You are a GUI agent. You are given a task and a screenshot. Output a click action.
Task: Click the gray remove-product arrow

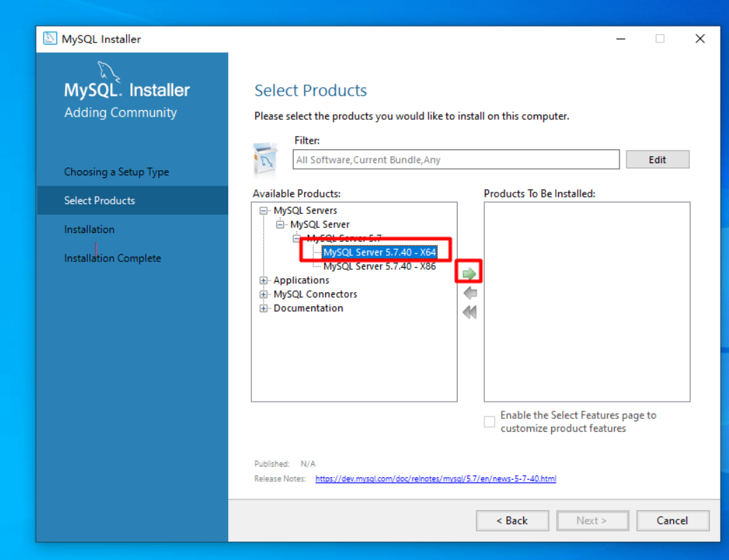click(x=470, y=293)
